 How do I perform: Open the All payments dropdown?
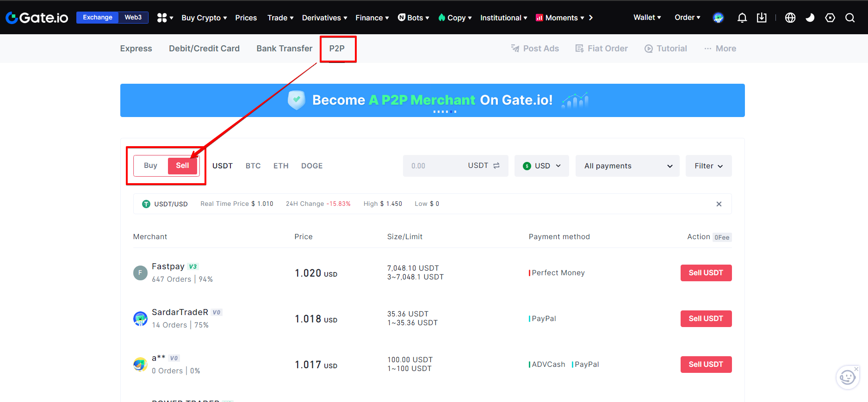(x=627, y=166)
